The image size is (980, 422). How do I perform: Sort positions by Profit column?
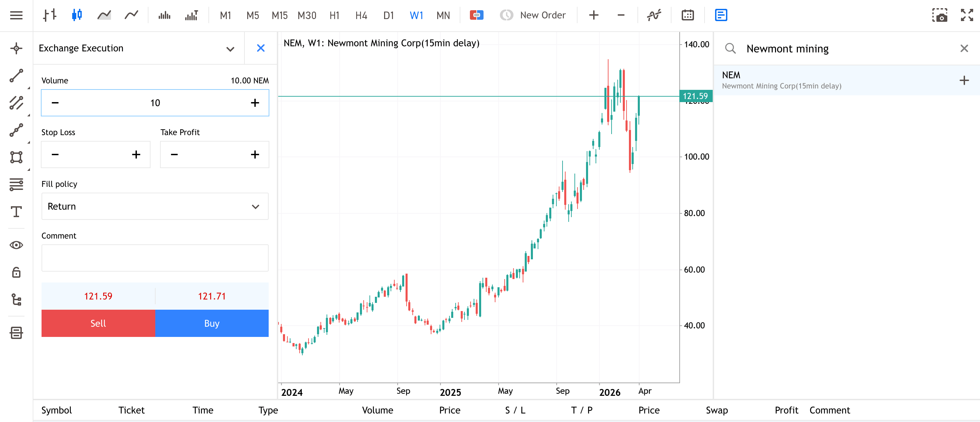786,410
